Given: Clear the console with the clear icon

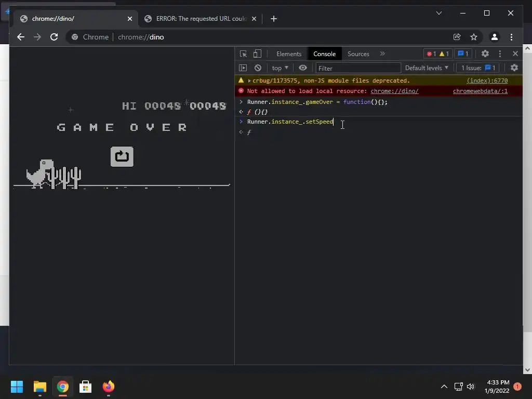Looking at the screenshot, I should pos(258,68).
